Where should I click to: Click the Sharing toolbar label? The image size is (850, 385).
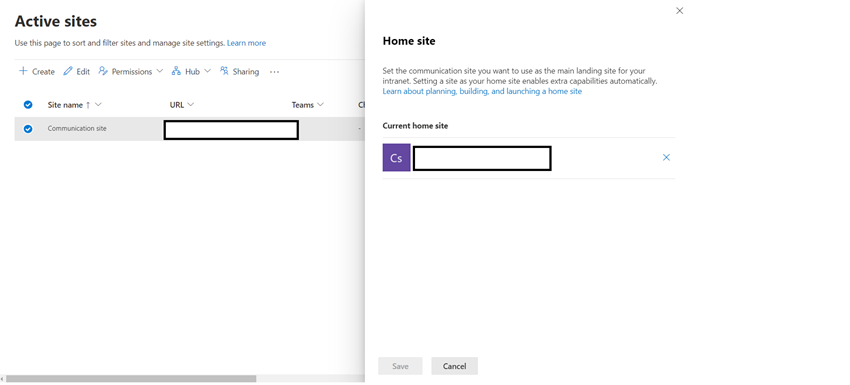click(x=246, y=72)
